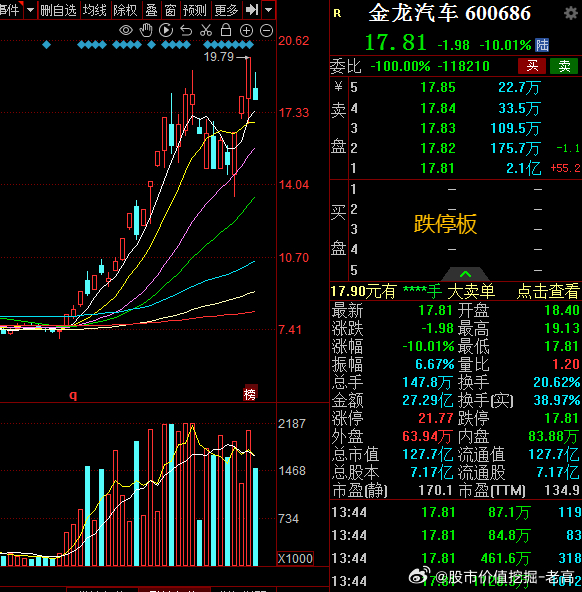Screen dimensions: 582x592
Task: Open the dropdown arrow beside 事件
Action: (x=30, y=10)
